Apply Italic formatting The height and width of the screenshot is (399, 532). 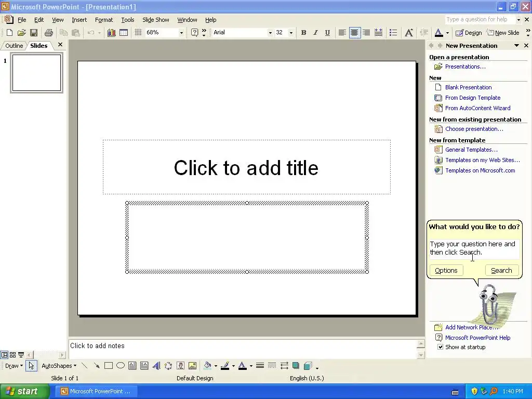coord(315,33)
